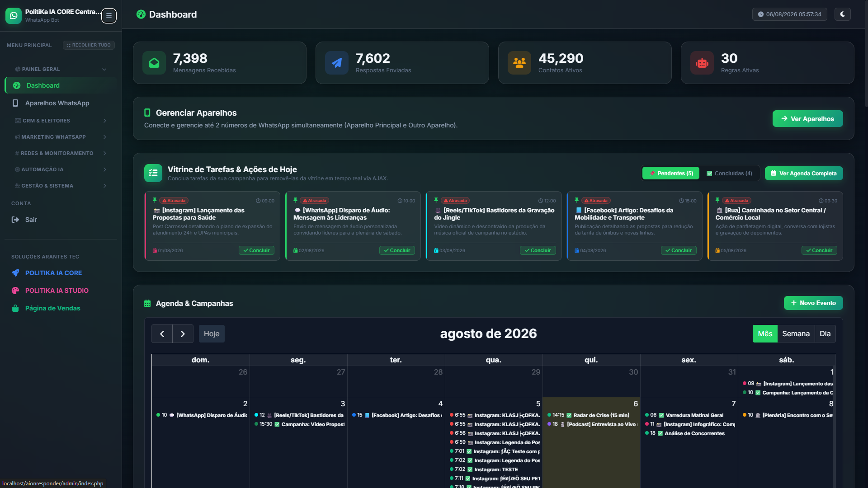Screen dimensions: 868x488
Task: Conclude the Reels/TikTok Bastidores task
Action: click(538, 250)
